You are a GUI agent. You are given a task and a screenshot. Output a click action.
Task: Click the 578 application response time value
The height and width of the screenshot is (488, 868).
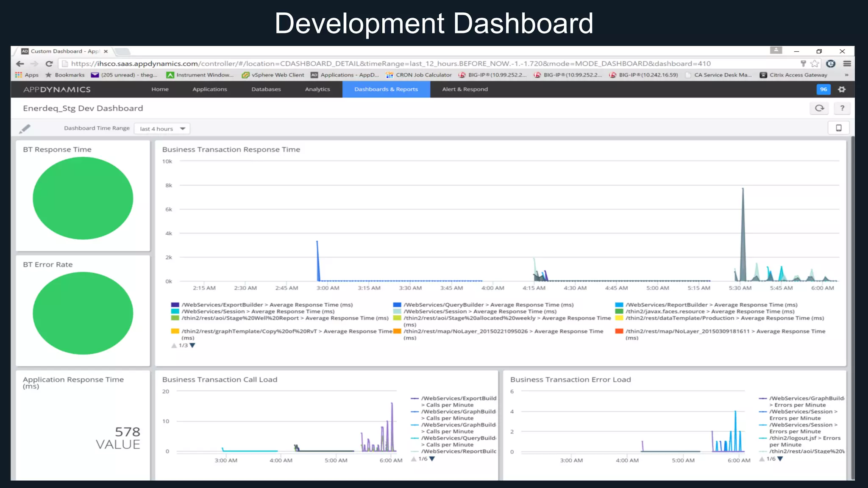tap(127, 432)
